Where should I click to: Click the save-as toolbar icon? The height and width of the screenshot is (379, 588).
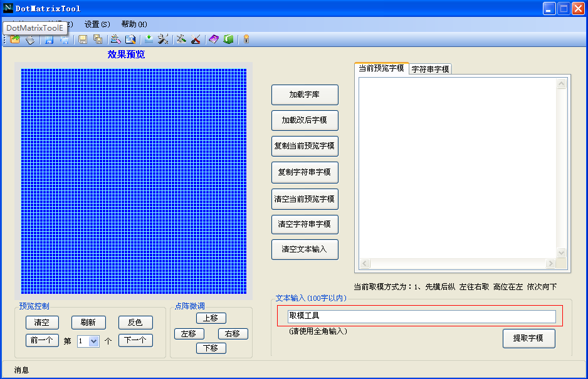64,39
